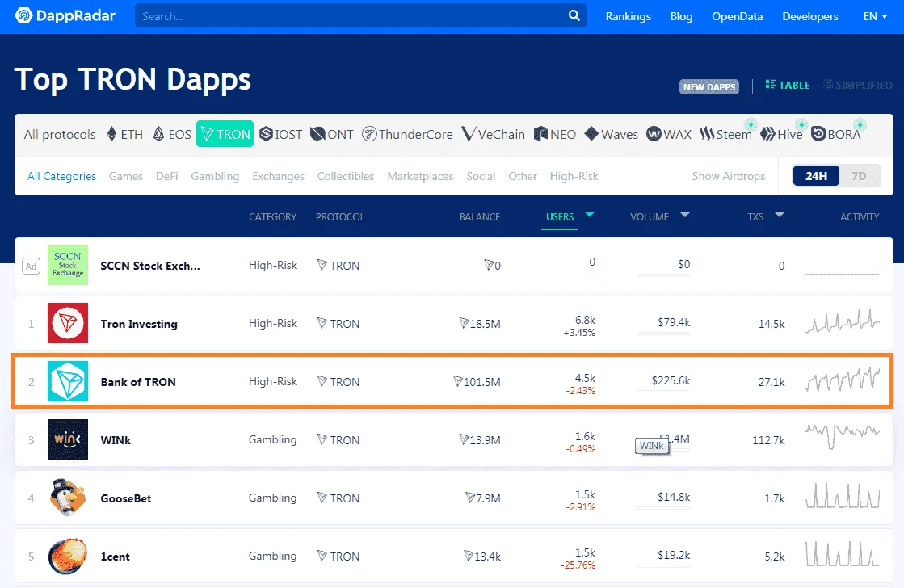Image resolution: width=904 pixels, height=588 pixels.
Task: Click the NEW DAPPS button
Action: [x=709, y=86]
